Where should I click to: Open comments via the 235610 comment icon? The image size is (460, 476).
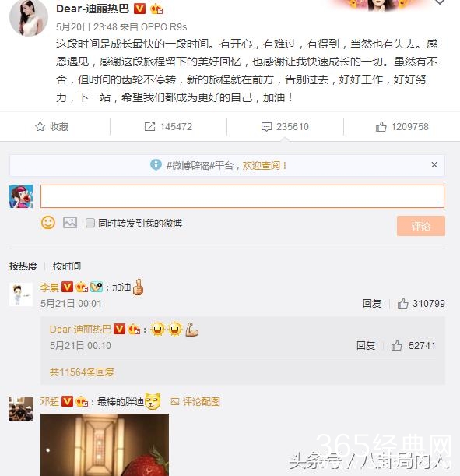click(x=266, y=126)
